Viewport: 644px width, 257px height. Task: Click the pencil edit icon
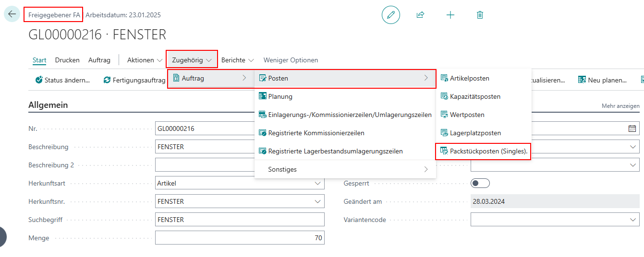390,15
